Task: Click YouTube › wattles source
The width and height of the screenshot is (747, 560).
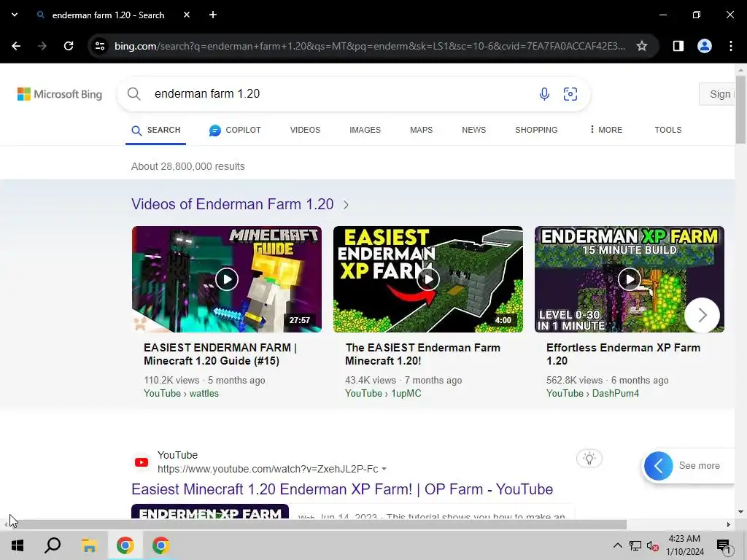Action: (181, 393)
